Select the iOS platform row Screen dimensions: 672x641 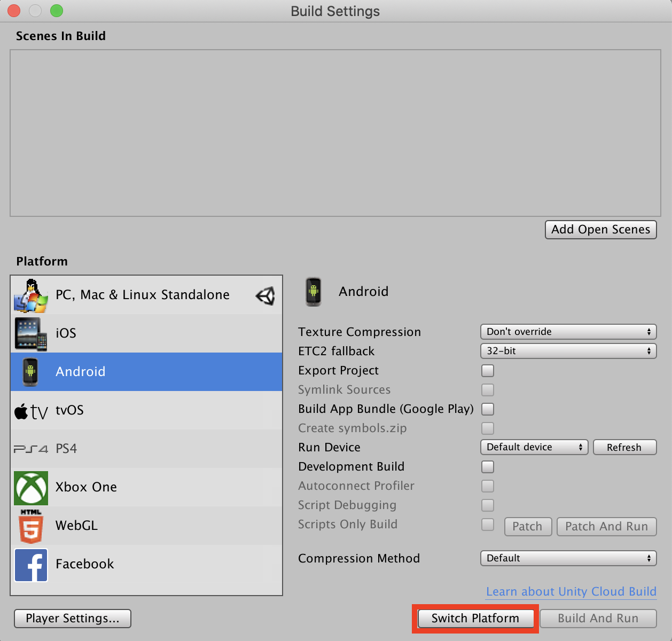tap(146, 333)
